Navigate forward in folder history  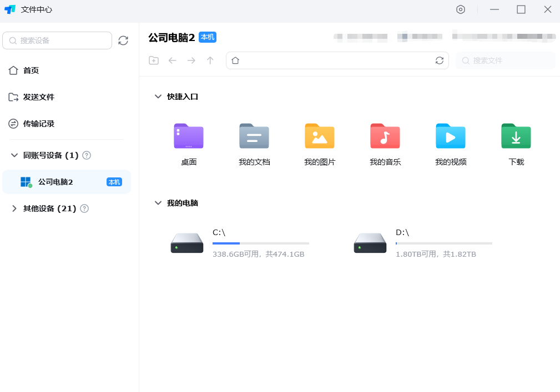(191, 60)
